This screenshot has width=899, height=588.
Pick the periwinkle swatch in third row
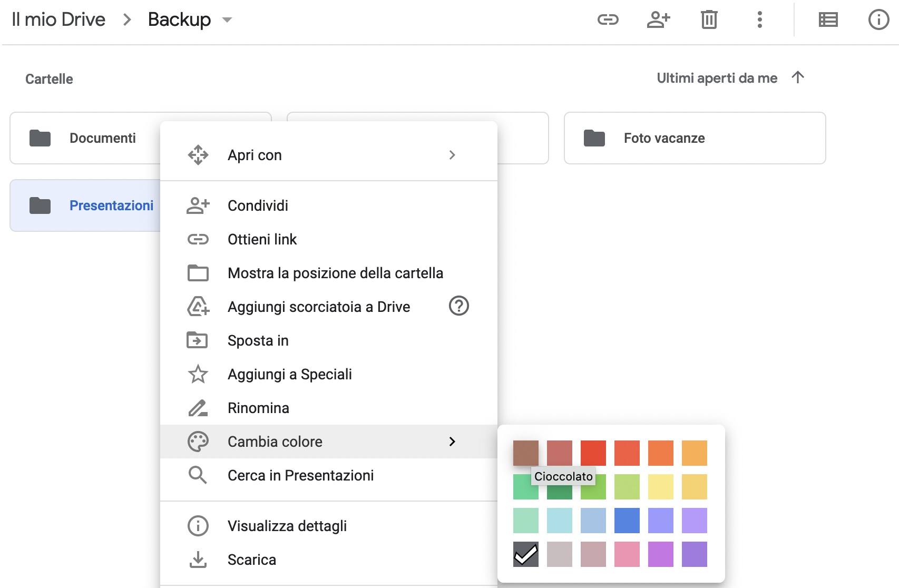click(x=661, y=521)
